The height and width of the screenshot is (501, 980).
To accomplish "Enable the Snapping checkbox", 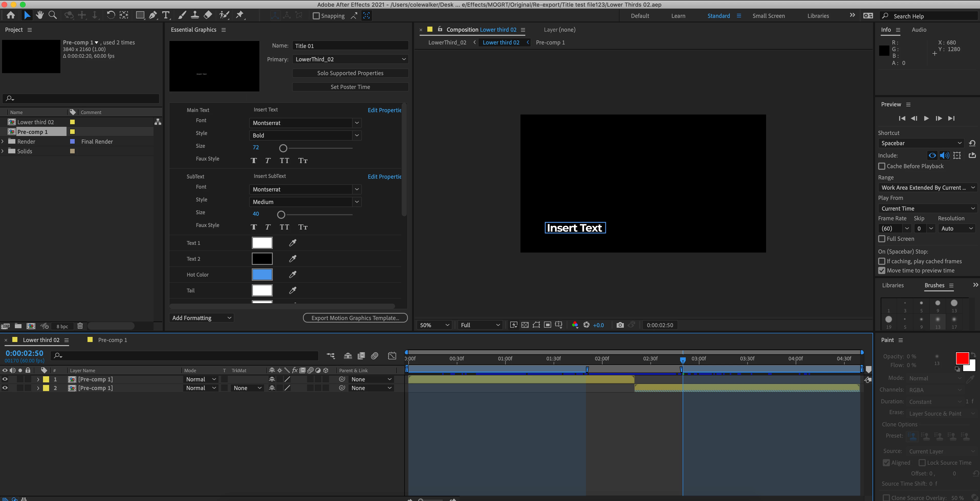I will coord(316,16).
